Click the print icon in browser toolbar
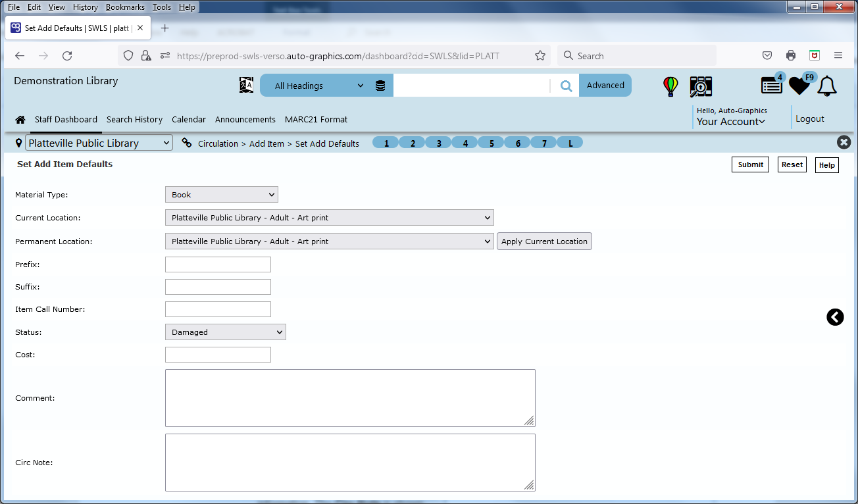Image resolution: width=858 pixels, height=504 pixels. [791, 56]
